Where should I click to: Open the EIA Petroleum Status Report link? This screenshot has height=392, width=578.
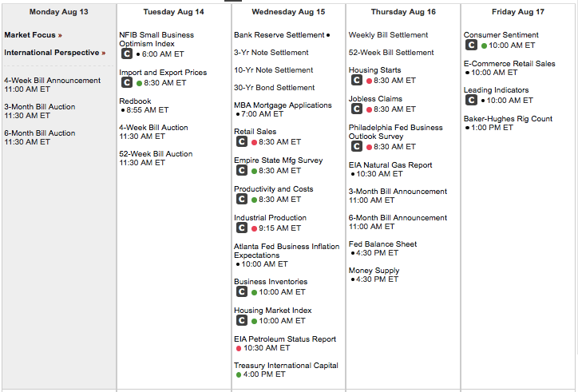point(285,339)
